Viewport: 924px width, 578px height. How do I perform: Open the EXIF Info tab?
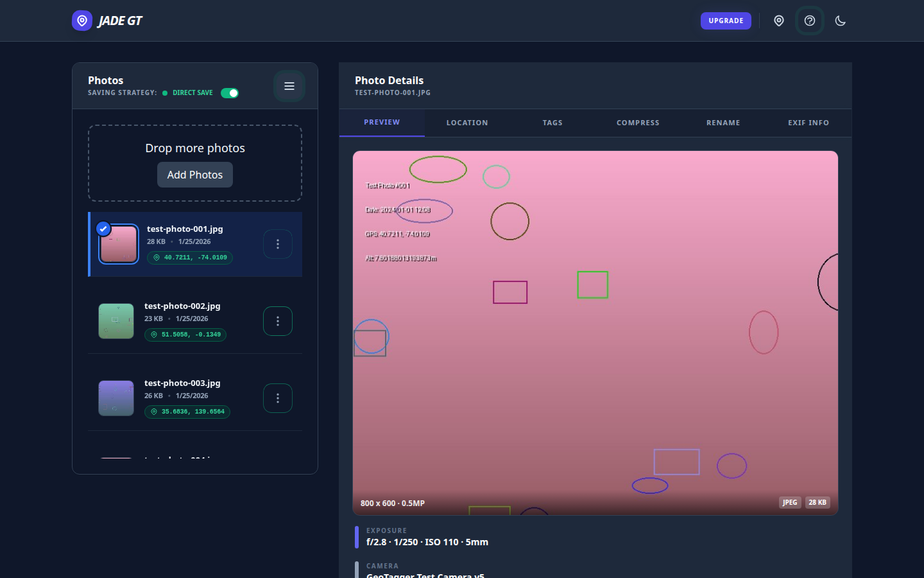coord(808,123)
